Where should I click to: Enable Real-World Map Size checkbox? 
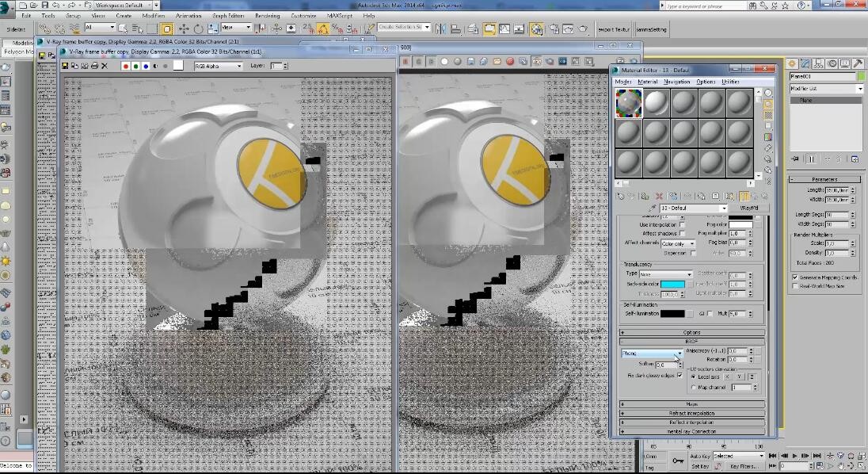[795, 286]
